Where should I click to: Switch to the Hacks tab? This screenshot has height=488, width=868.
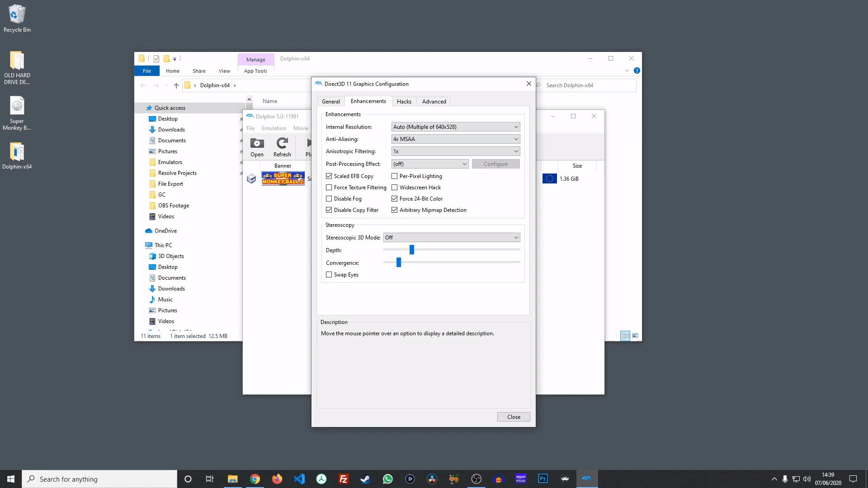click(404, 101)
